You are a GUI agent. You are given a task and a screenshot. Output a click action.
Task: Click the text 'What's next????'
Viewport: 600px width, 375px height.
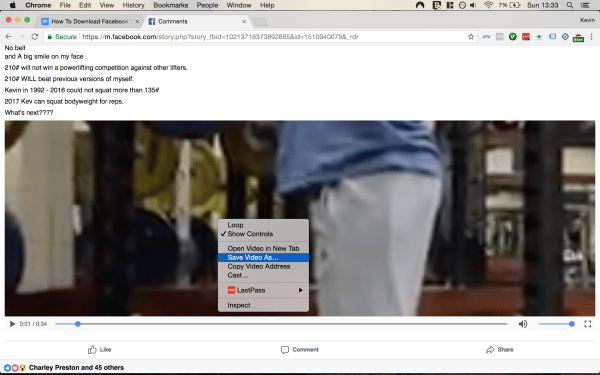(x=29, y=112)
